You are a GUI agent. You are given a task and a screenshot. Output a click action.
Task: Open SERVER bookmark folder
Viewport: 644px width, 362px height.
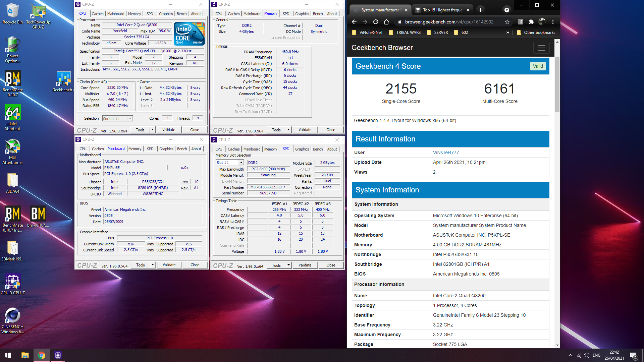point(437,33)
